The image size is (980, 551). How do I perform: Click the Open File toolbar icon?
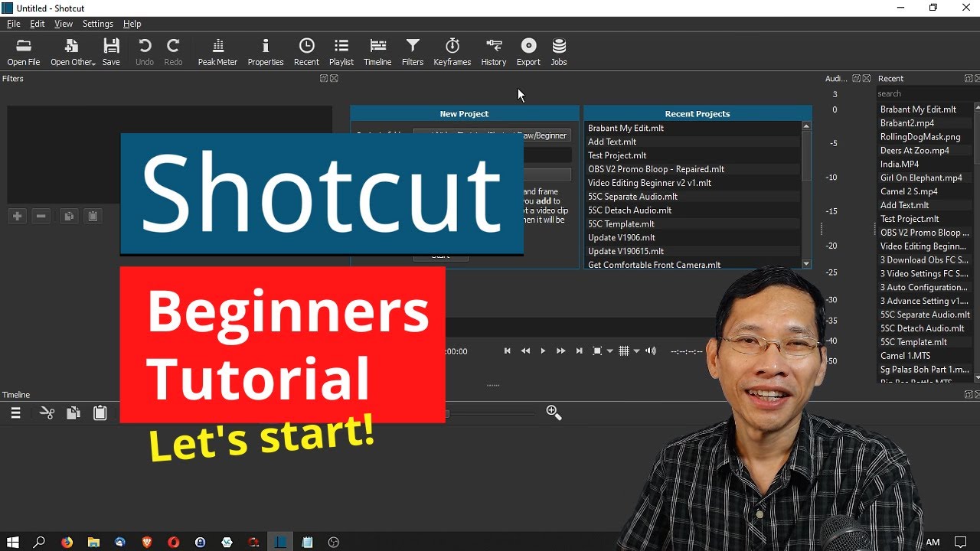pos(24,52)
